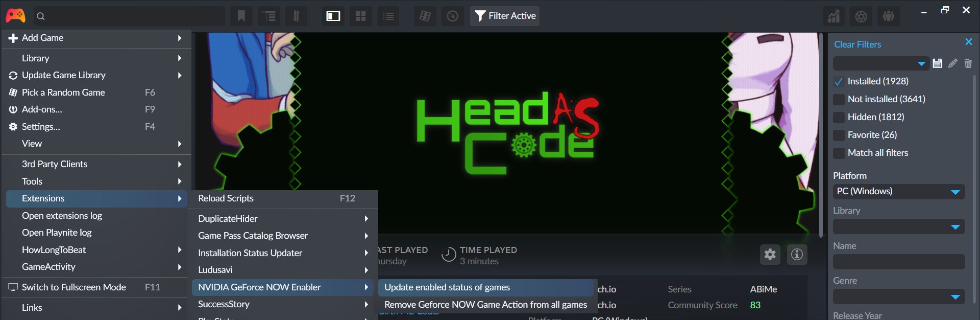Click the top search box
This screenshot has width=980, height=320.
(x=129, y=16)
